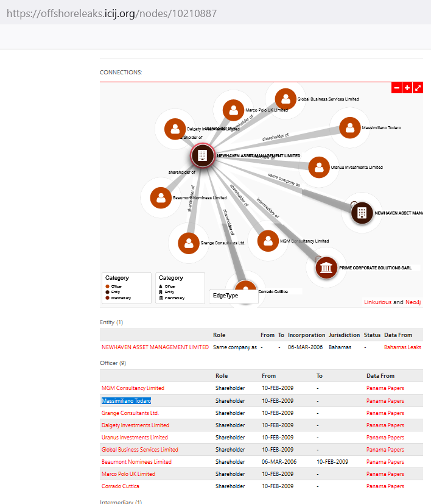Expand the graph to fullscreen
431x504 pixels.
point(418,88)
